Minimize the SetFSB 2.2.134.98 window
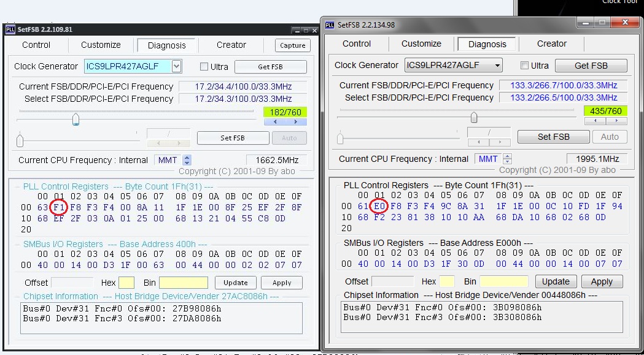Viewport: 644px width, 355px height. 585,23
